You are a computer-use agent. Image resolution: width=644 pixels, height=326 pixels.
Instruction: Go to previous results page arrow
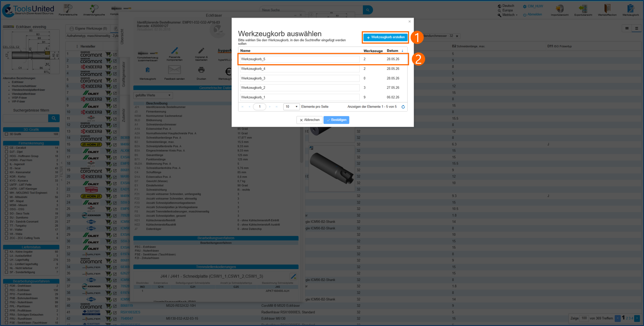click(618, 318)
